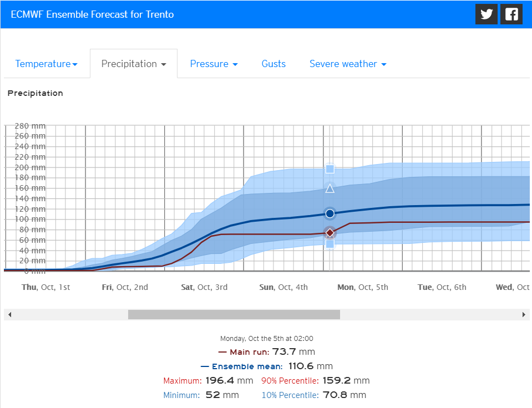Click the main run diamond marker
Viewport: 532px width, 408px height.
(330, 233)
